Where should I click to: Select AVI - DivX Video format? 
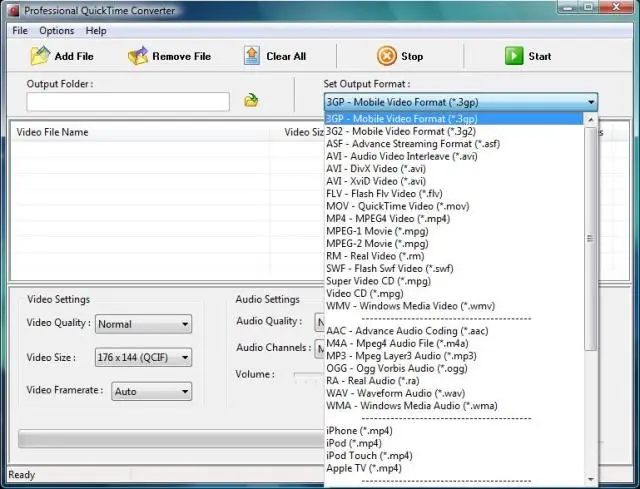click(454, 169)
